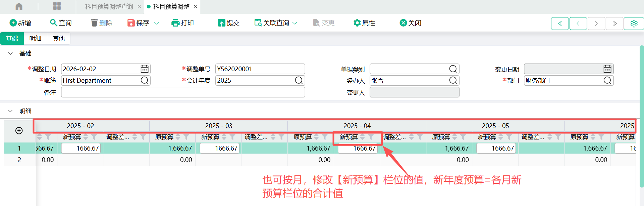This screenshot has height=206, width=644.
Task: Open the grid apps menu icon
Action: click(57, 6)
